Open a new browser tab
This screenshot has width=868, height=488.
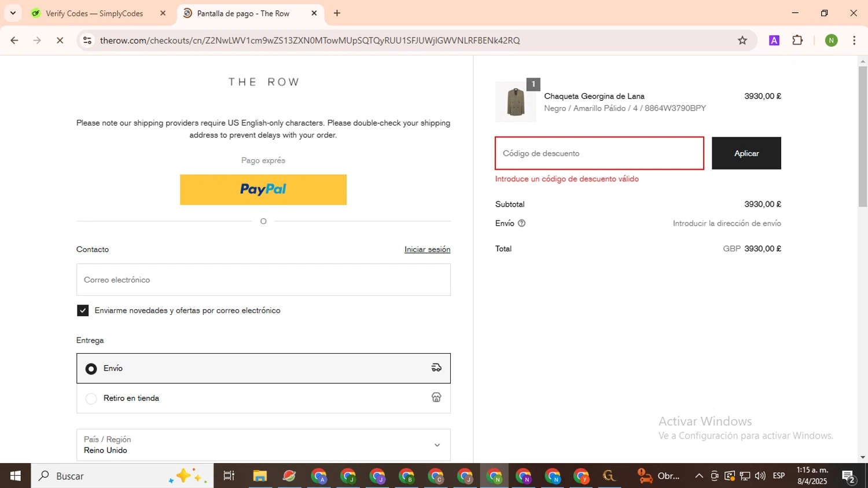tap(337, 13)
